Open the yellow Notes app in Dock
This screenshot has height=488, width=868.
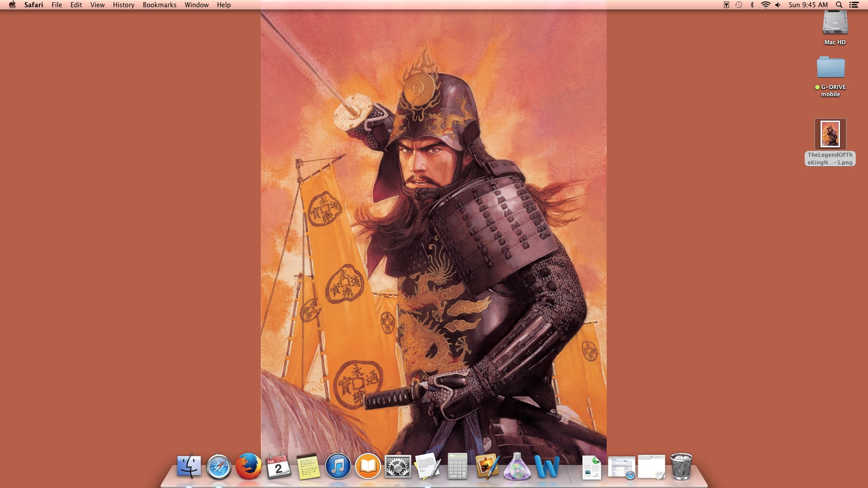[308, 467]
